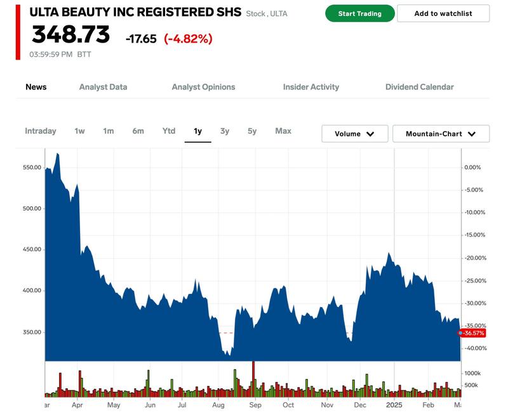The height and width of the screenshot is (420, 508).
Task: Click the red -36.57% price marker
Action: [x=472, y=333]
